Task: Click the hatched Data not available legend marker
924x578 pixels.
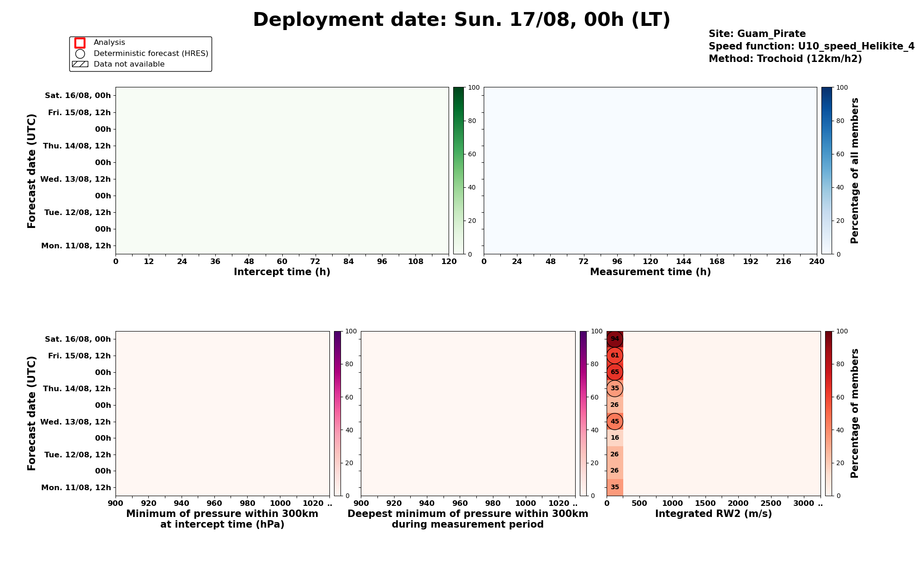Action: click(x=80, y=64)
